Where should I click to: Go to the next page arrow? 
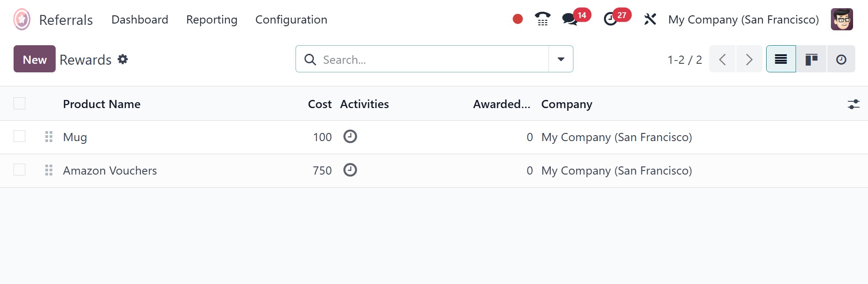pos(749,59)
